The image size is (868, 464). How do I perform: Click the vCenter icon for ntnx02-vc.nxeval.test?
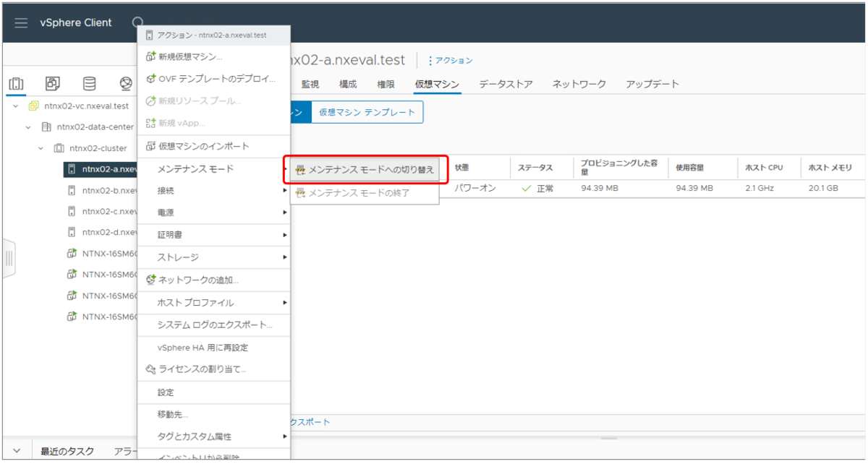(33, 106)
